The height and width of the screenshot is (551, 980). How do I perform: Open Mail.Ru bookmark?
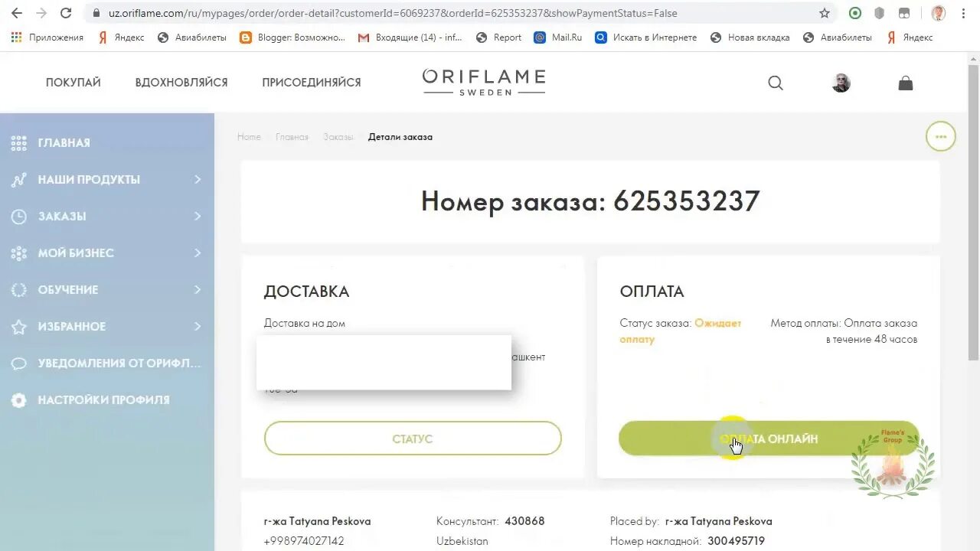(x=558, y=37)
